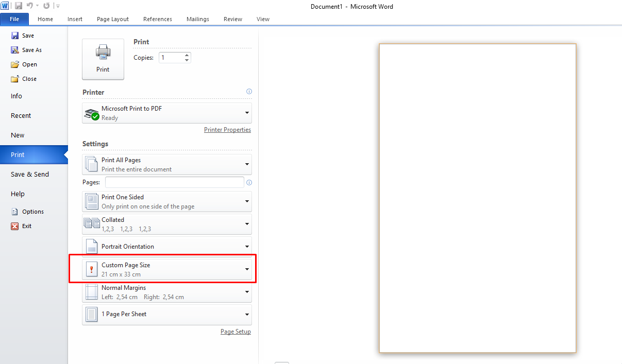The width and height of the screenshot is (622, 364).
Task: Increase copies with the up arrow
Action: coord(187,55)
